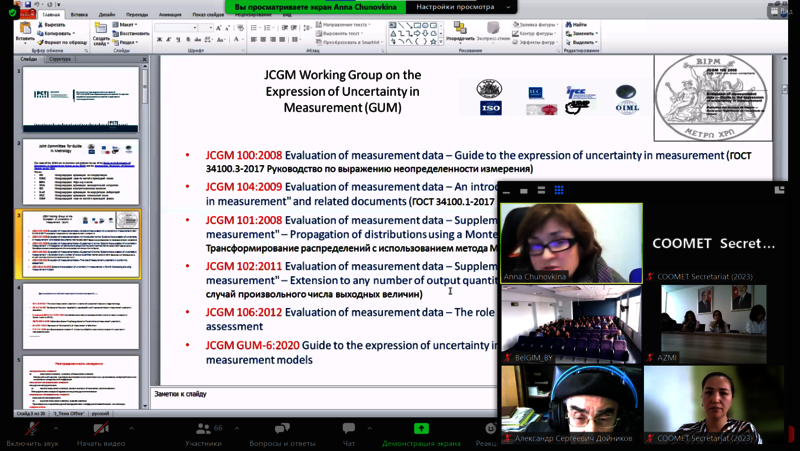Screen dimensions: 800x451
Task: Click the Zoom security shield icon
Action: pyautogui.click(x=13, y=13)
